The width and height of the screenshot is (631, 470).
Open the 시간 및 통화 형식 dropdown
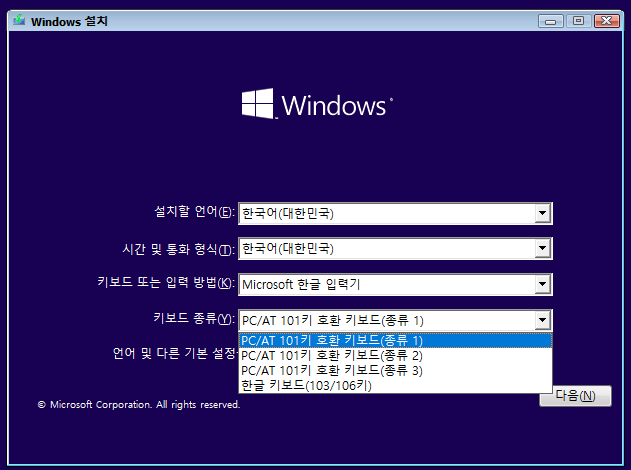395,249
